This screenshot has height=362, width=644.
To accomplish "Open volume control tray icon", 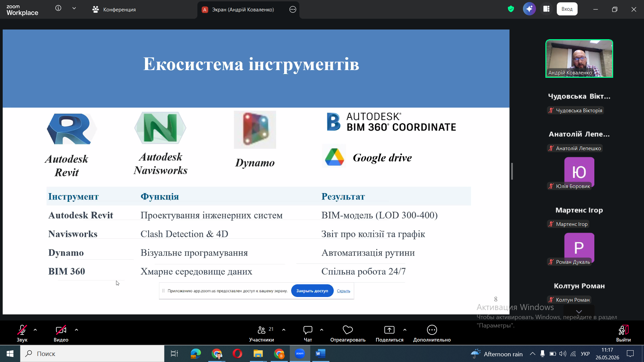I will point(563,354).
